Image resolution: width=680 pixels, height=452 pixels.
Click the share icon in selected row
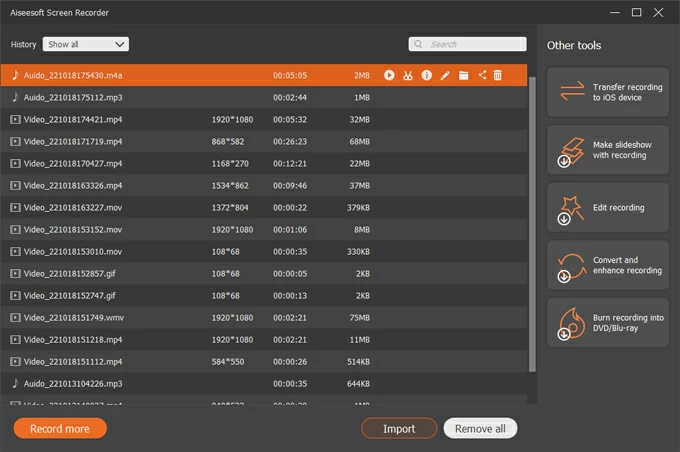tap(482, 75)
